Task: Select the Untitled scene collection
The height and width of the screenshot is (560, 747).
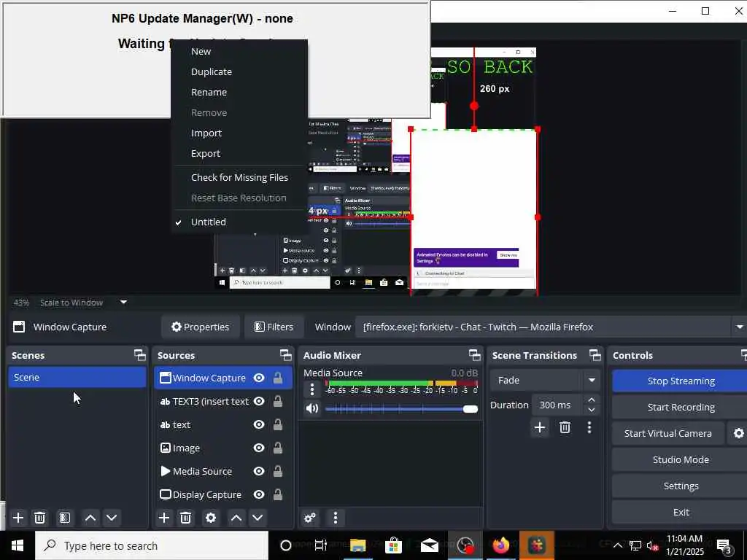Action: tap(208, 222)
